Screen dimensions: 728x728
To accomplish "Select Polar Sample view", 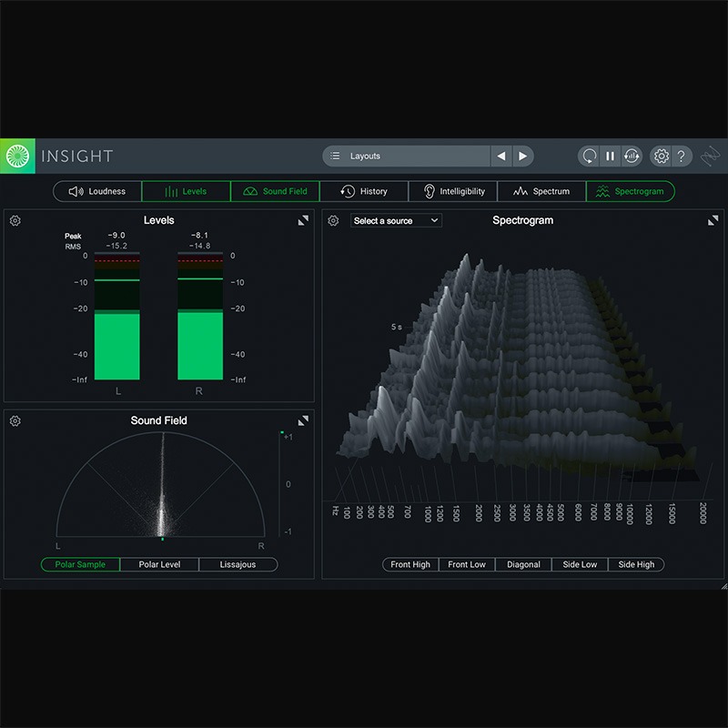I will [x=80, y=564].
